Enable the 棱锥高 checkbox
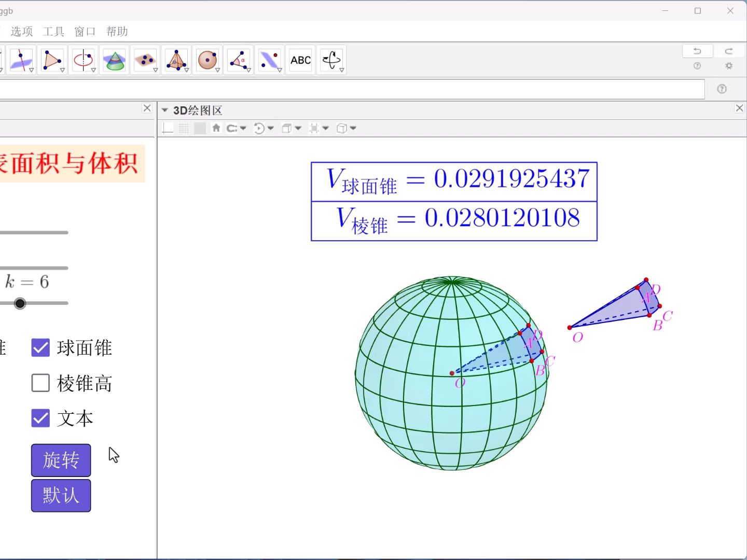 coord(40,383)
